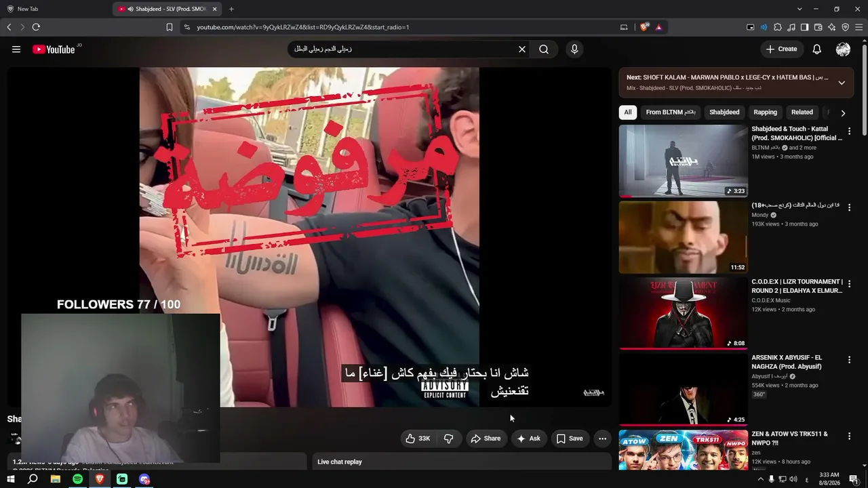Click the channel link Mondy
The height and width of the screenshot is (488, 868).
pyautogui.click(x=759, y=215)
